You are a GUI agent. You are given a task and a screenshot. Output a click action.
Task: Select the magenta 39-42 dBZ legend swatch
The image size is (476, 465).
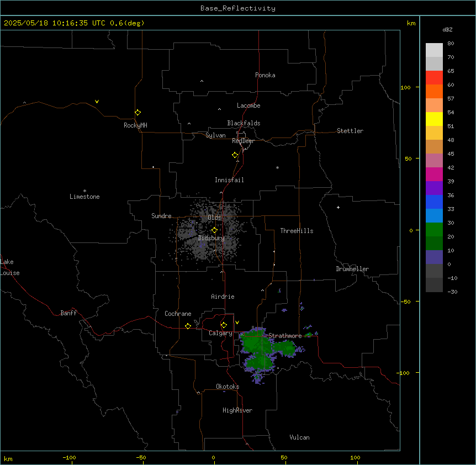(434, 174)
